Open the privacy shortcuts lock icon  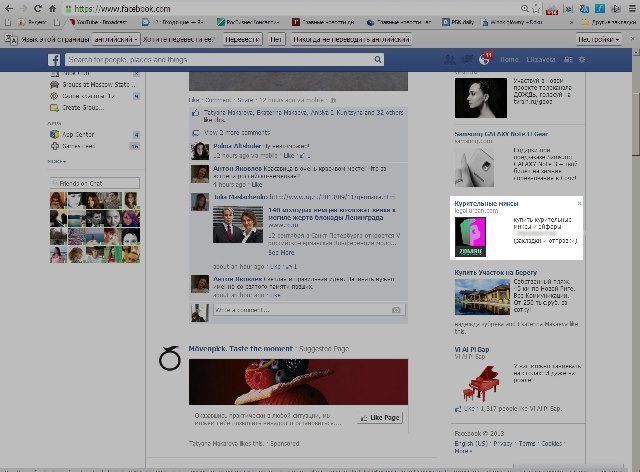click(x=568, y=60)
